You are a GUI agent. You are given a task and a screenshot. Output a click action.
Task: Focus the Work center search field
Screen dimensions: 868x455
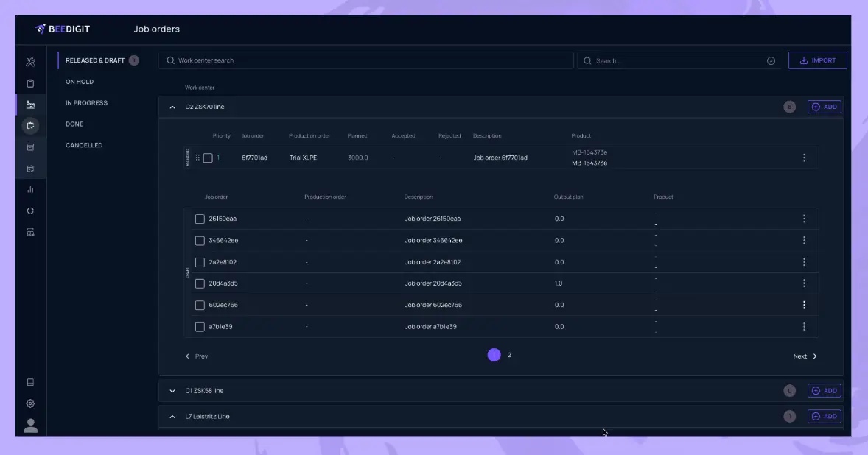(366, 60)
